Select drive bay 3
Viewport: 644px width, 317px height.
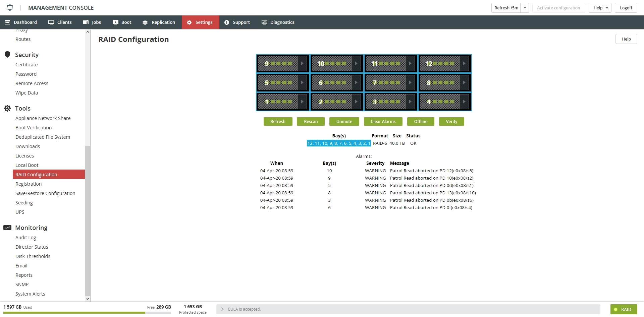point(391,102)
